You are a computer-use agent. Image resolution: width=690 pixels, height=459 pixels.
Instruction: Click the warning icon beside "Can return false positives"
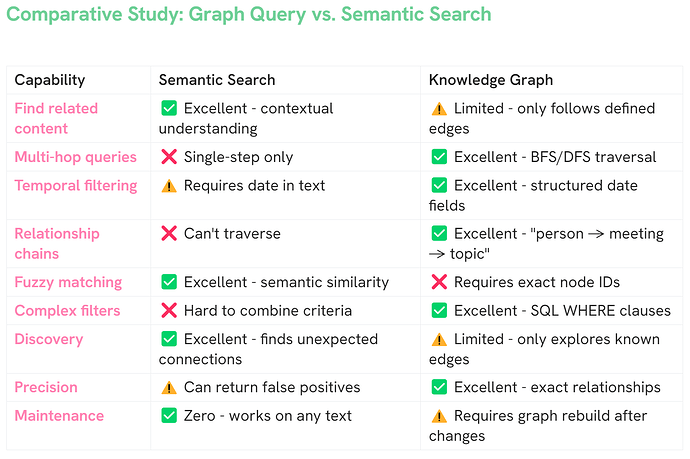169,387
